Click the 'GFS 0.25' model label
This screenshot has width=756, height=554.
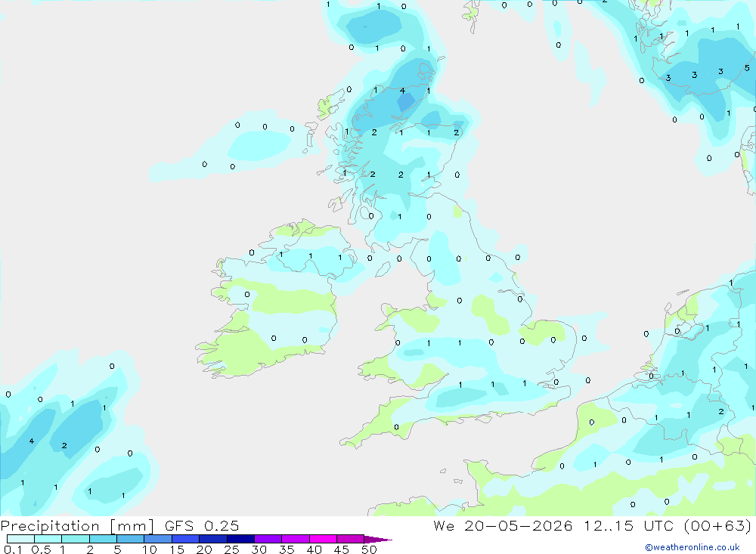click(x=202, y=525)
